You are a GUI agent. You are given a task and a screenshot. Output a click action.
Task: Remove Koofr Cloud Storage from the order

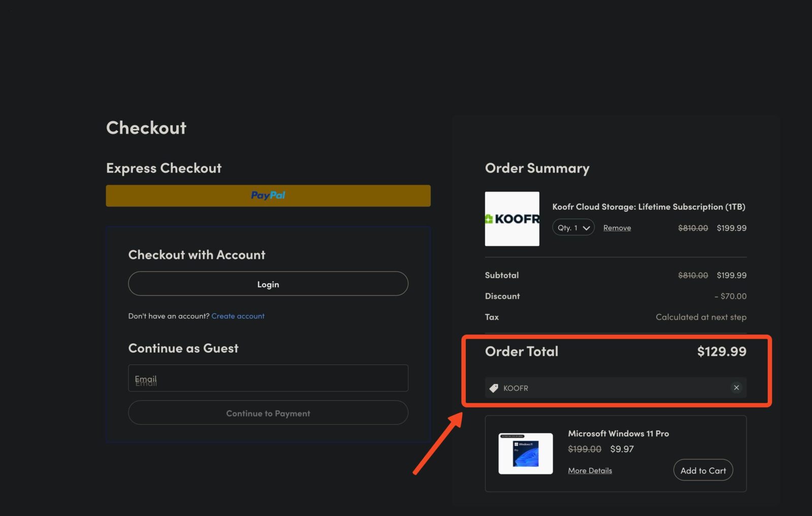click(x=617, y=228)
